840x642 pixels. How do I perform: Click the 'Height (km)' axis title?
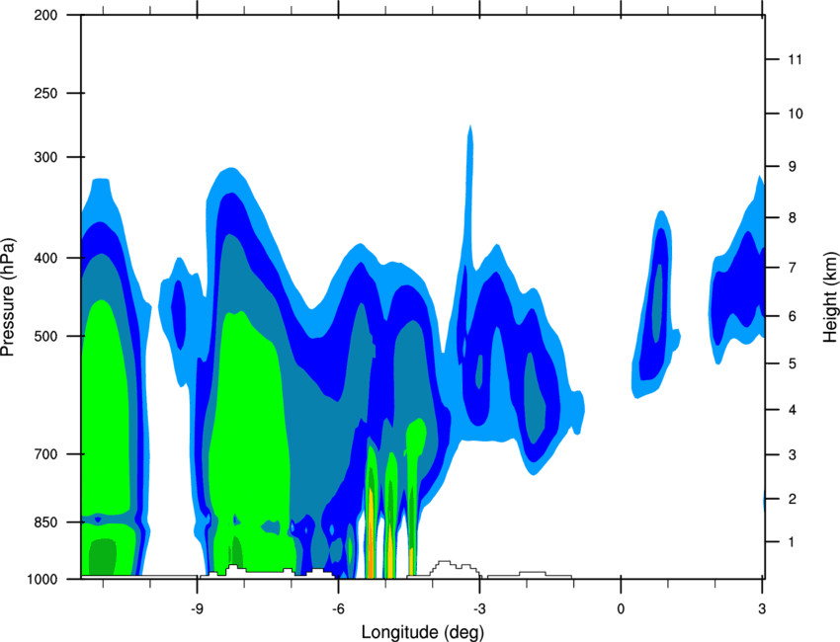[830, 296]
